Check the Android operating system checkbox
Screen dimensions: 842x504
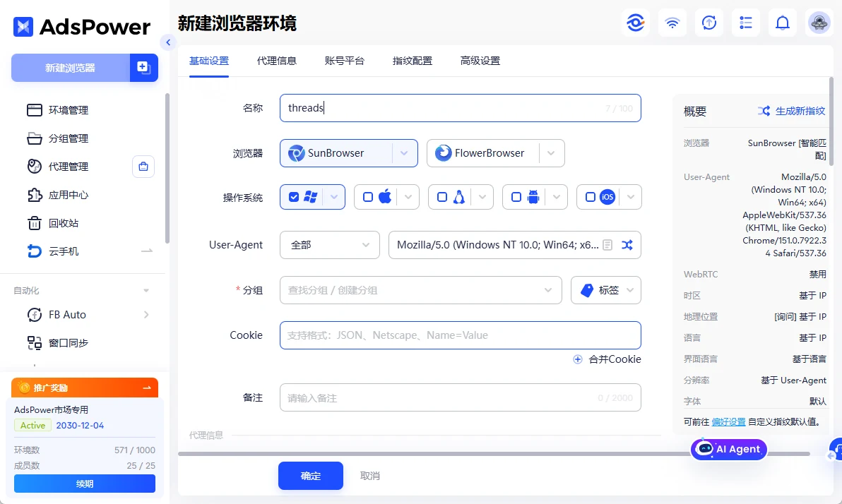coord(516,197)
